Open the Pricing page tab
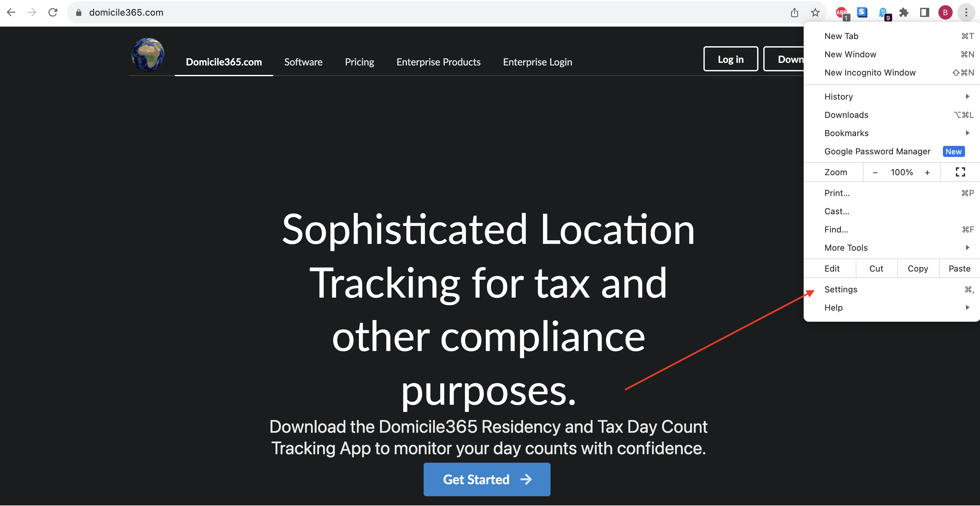 pyautogui.click(x=359, y=62)
